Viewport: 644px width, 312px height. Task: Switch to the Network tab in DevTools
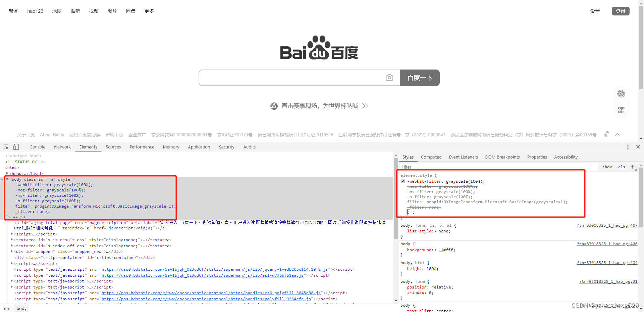tap(62, 147)
